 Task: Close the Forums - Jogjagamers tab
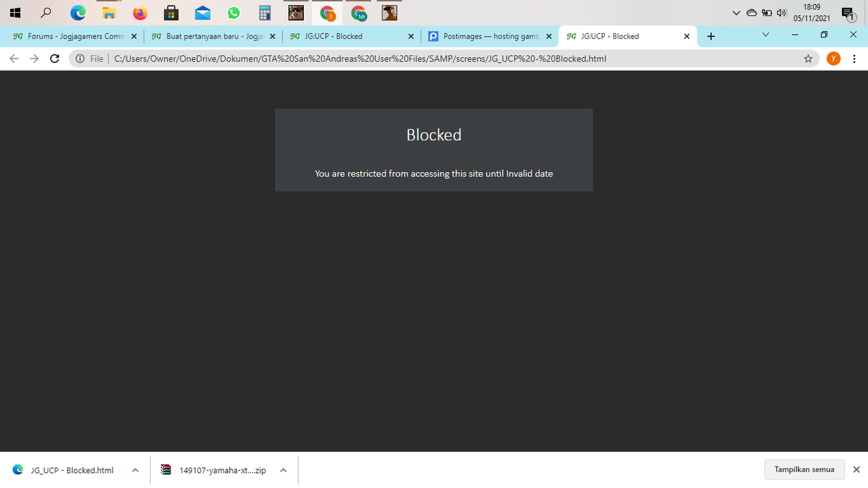click(x=134, y=37)
